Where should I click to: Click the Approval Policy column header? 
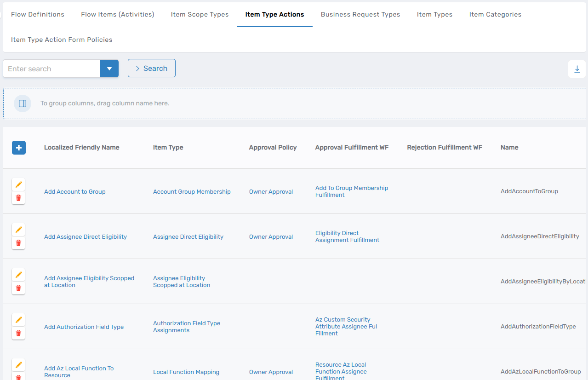[273, 147]
